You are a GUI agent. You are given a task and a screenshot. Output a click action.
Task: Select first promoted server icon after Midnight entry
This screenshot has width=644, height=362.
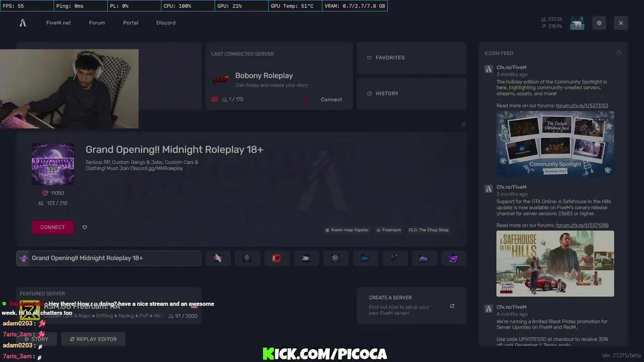pos(217,258)
